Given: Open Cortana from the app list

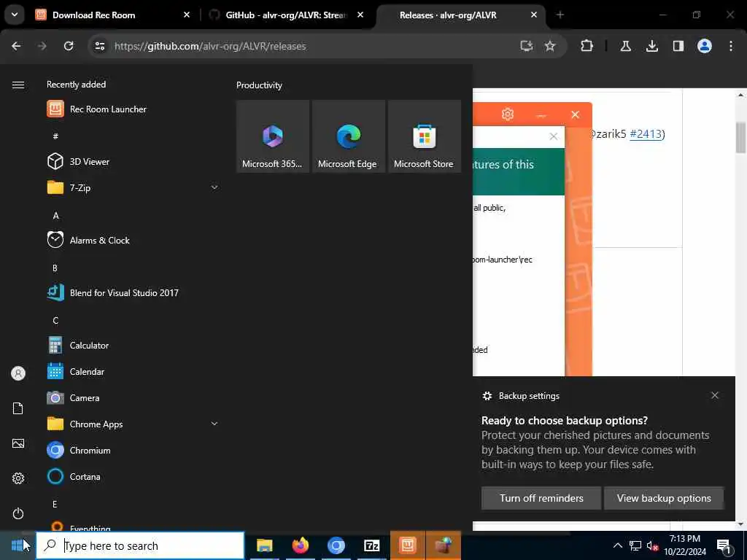Looking at the screenshot, I should point(133,476).
